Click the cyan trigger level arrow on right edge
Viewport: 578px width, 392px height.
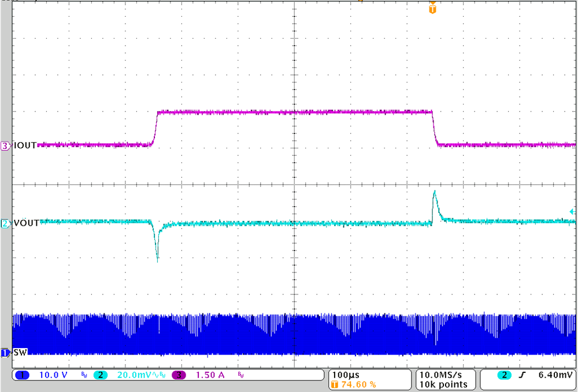pyautogui.click(x=573, y=212)
